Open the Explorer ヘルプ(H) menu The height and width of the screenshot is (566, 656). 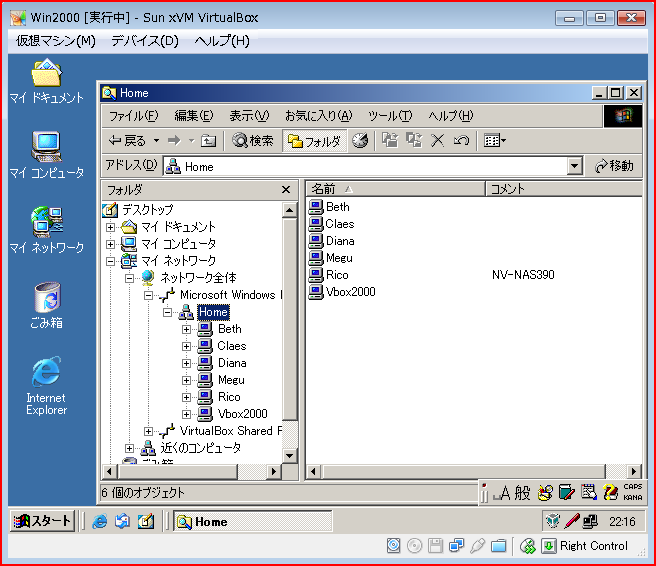pos(450,116)
